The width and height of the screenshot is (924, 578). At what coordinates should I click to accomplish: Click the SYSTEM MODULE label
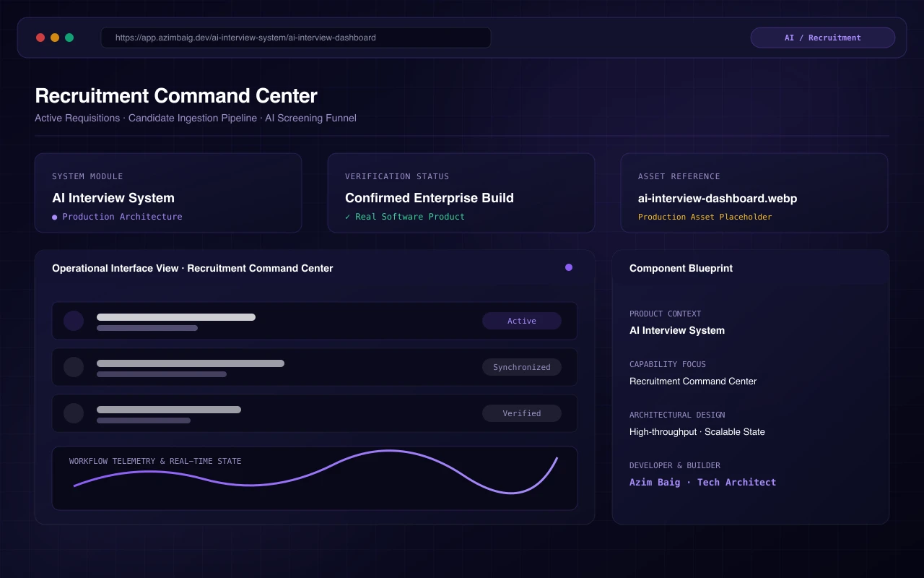coord(87,176)
